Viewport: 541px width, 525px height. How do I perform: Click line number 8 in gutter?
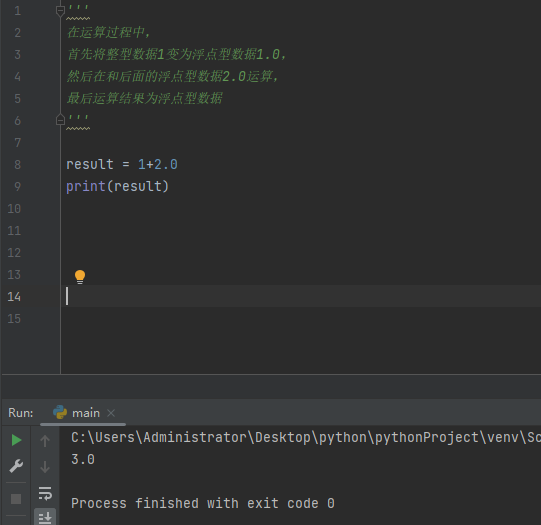(x=18, y=165)
